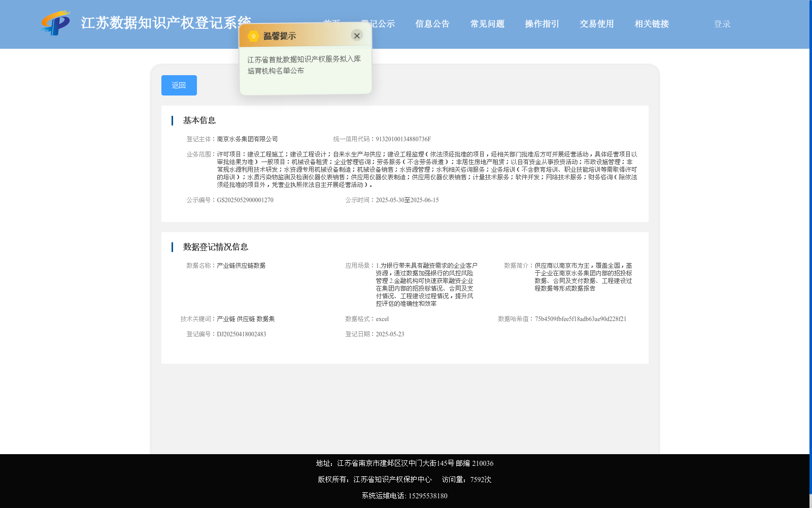Image resolution: width=812 pixels, height=508 pixels.
Task: Click the yellow bell icon on 温馨提示 popup
Action: coord(252,36)
